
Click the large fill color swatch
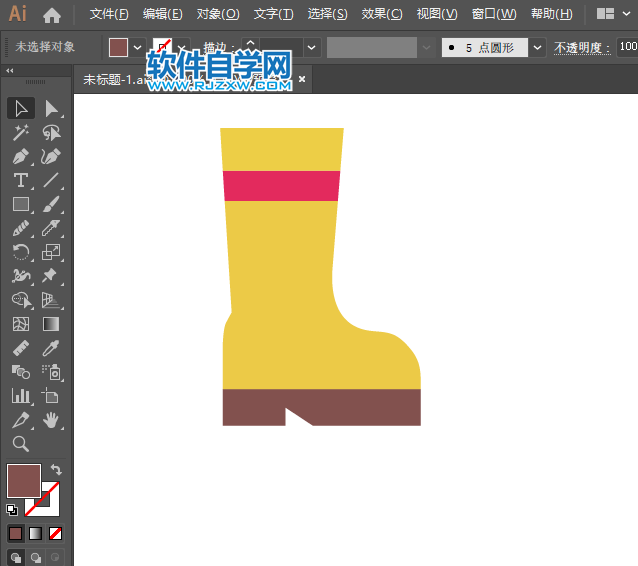[x=23, y=480]
